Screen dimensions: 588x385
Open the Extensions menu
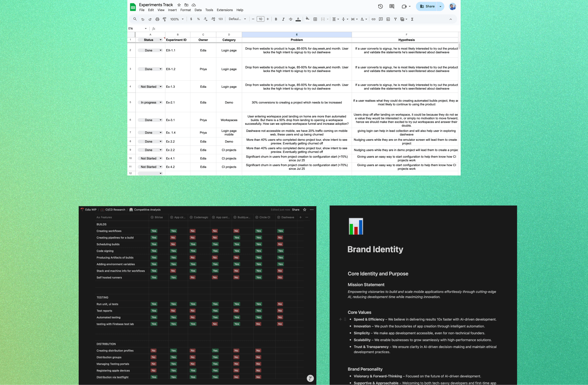coord(225,10)
